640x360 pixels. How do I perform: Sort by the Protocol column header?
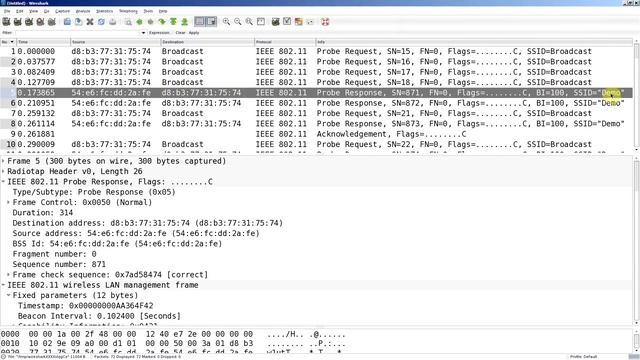tap(285, 42)
